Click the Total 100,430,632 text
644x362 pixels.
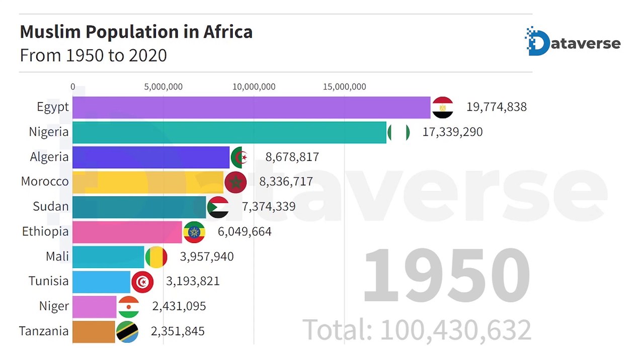[417, 330]
